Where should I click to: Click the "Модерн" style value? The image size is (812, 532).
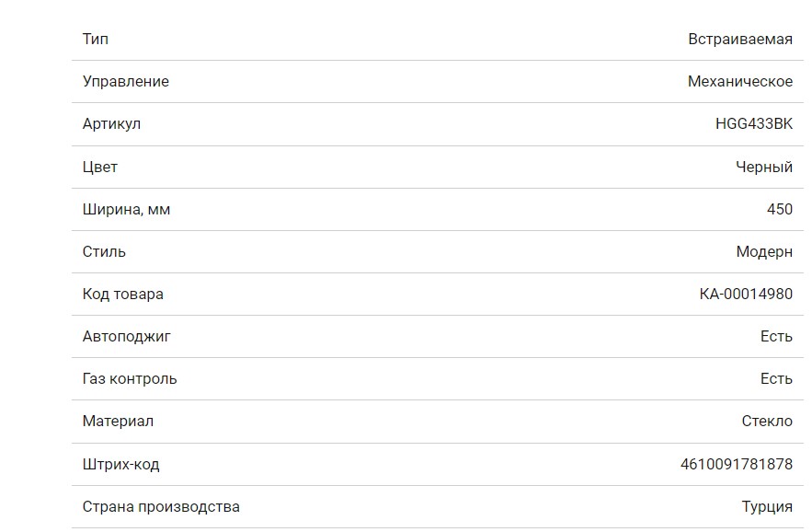(763, 252)
